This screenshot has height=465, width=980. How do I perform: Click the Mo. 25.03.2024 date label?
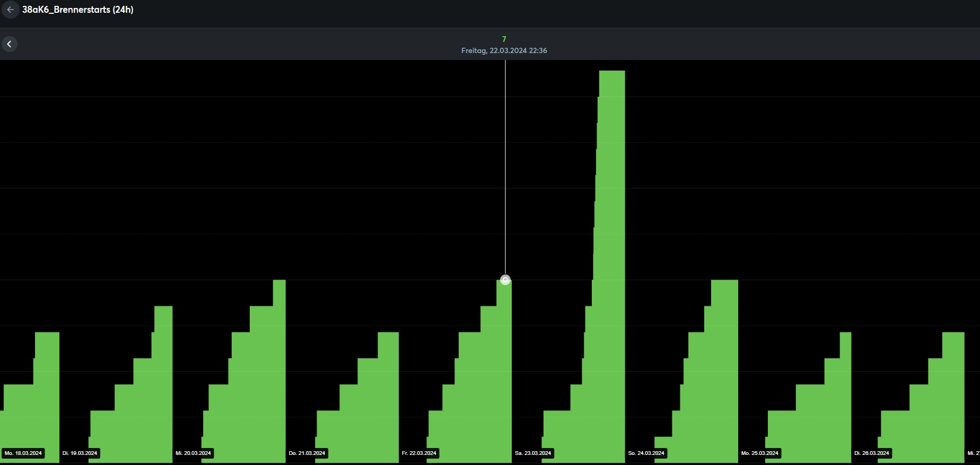pyautogui.click(x=760, y=453)
